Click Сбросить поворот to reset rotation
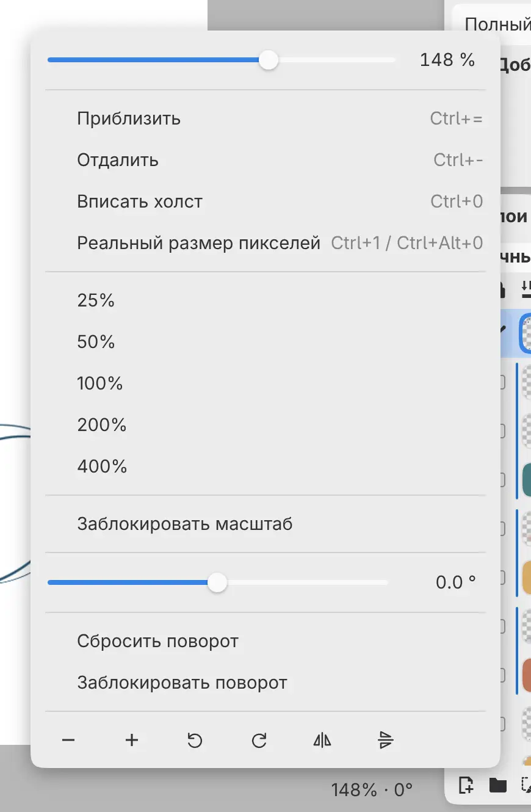Viewport: 531px width, 812px height. click(265, 642)
